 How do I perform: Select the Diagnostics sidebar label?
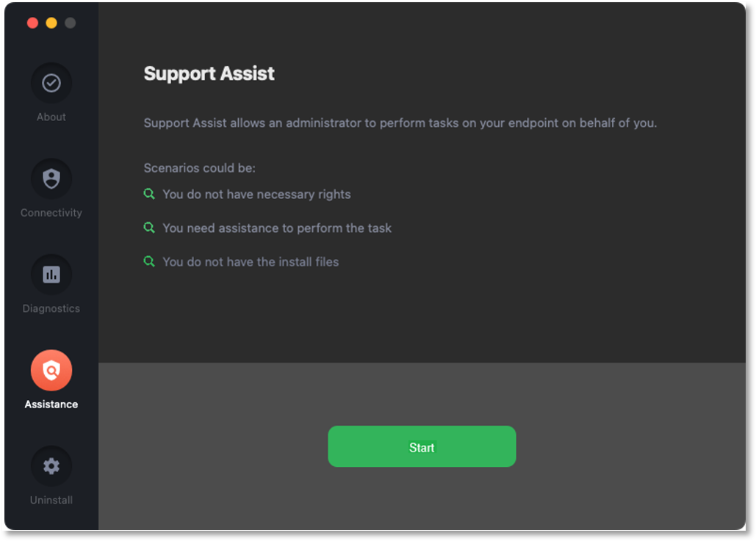(x=51, y=308)
